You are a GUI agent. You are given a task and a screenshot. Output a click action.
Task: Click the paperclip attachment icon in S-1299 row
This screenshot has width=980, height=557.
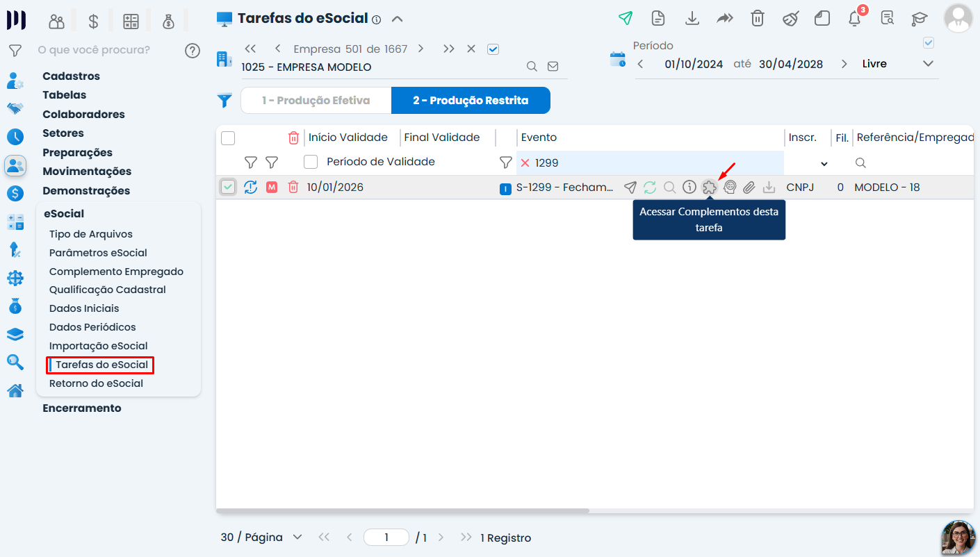(x=749, y=187)
